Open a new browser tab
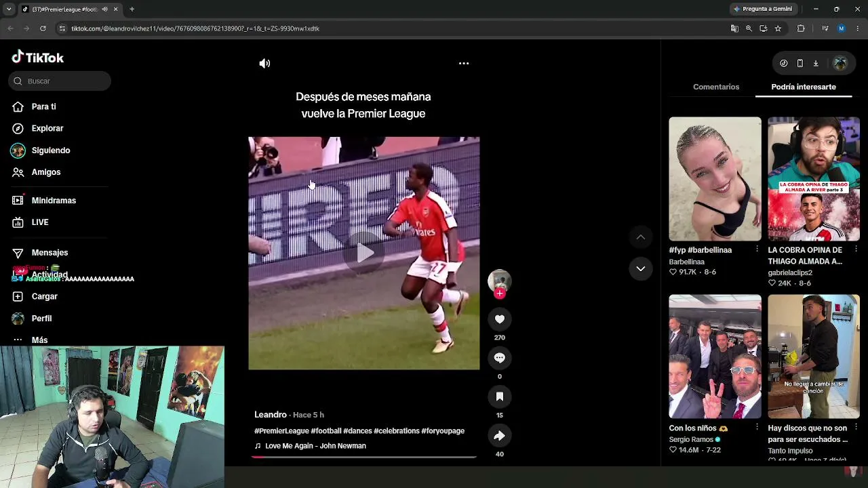This screenshot has width=868, height=488. click(x=132, y=9)
